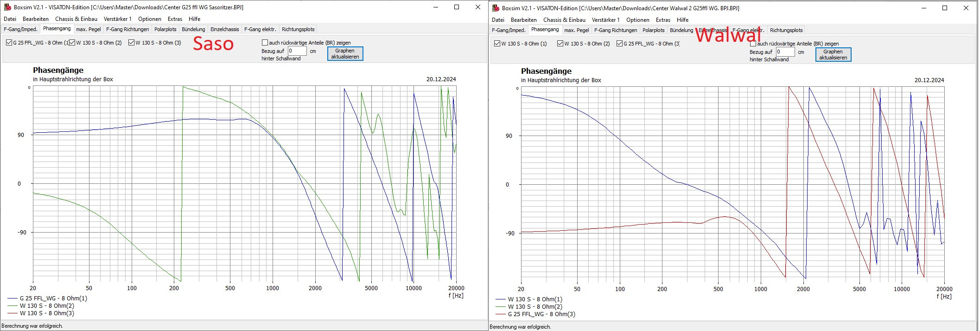This screenshot has width=980, height=331.
Task: Click Graphen aktualisieren button in left window
Action: point(345,54)
